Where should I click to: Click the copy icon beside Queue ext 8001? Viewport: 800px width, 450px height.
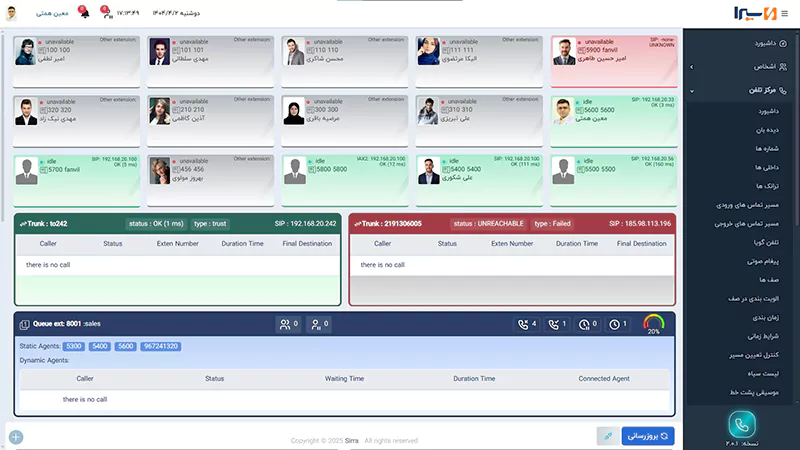point(24,324)
